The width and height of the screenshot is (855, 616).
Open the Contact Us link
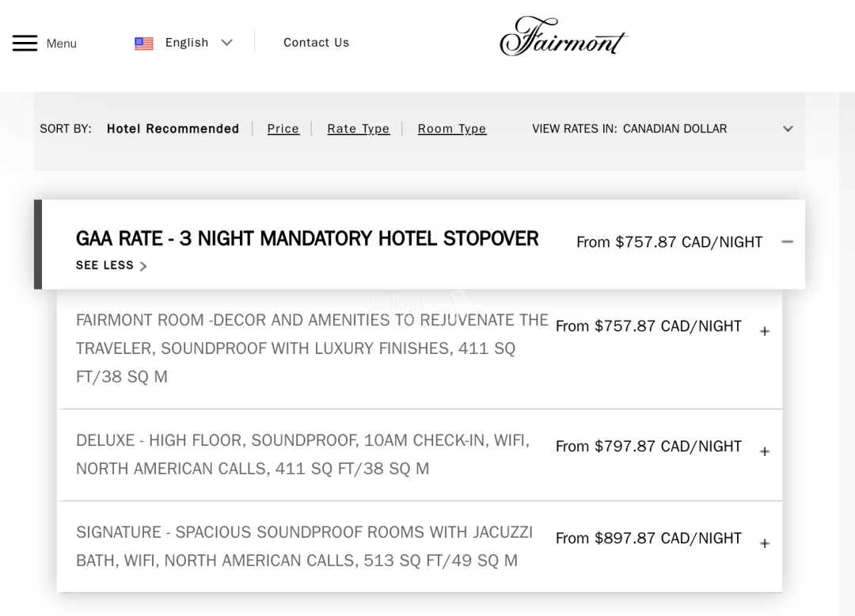click(x=316, y=43)
